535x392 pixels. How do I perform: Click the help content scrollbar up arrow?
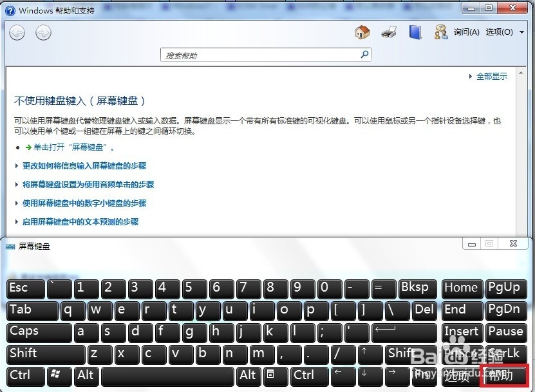click(521, 73)
